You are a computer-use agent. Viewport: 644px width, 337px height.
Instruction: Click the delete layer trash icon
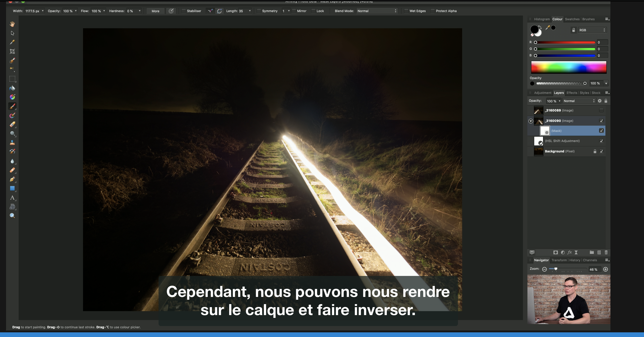tap(606, 252)
